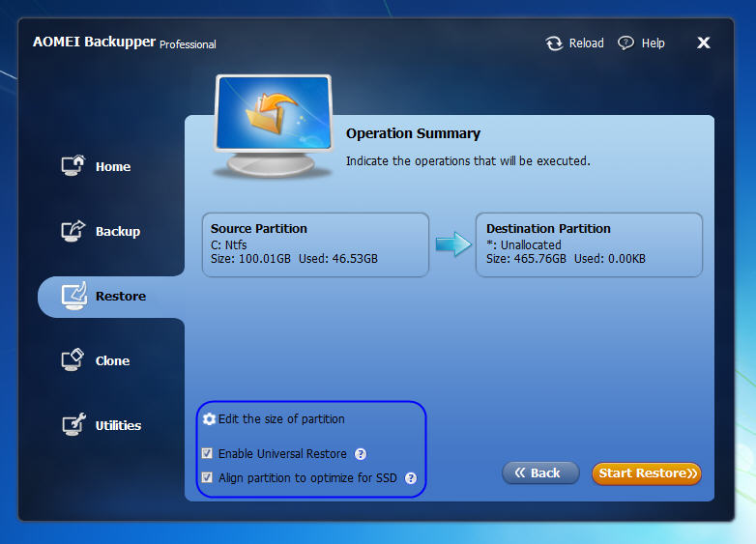Click the Clone sidebar icon
This screenshot has height=544, width=756.
[x=73, y=360]
